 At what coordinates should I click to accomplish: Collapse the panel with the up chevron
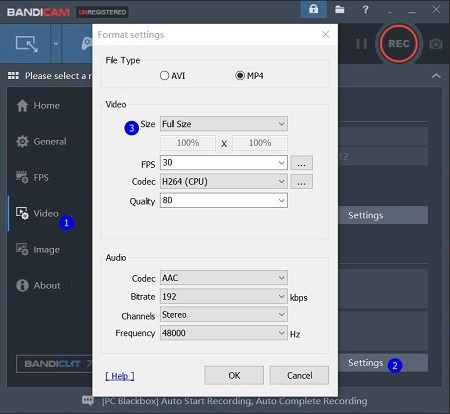click(x=436, y=76)
